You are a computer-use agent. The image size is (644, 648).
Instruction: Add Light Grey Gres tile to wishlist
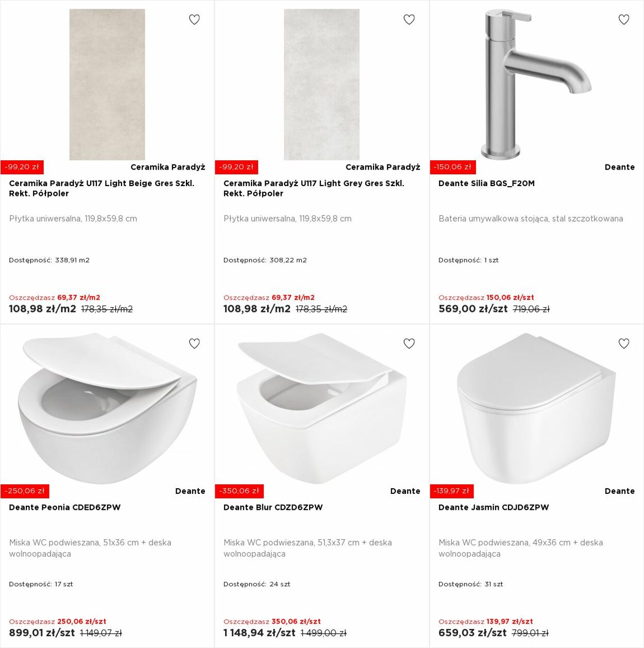(409, 20)
